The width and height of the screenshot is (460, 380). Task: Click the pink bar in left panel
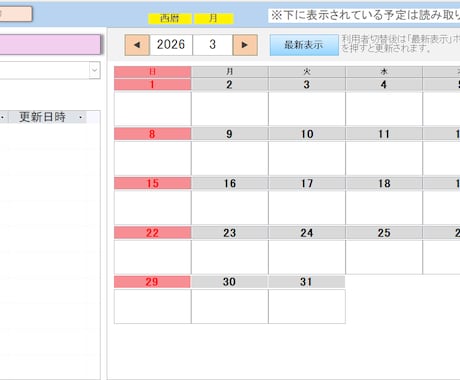(50, 44)
